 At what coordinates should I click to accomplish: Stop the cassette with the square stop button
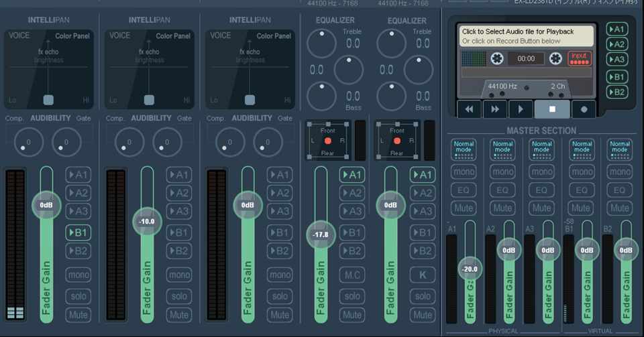coord(552,109)
